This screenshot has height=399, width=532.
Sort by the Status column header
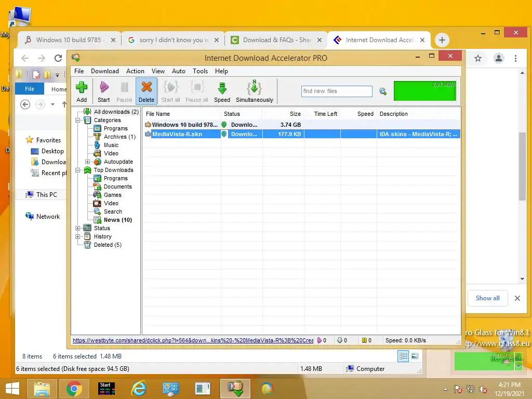(x=242, y=114)
